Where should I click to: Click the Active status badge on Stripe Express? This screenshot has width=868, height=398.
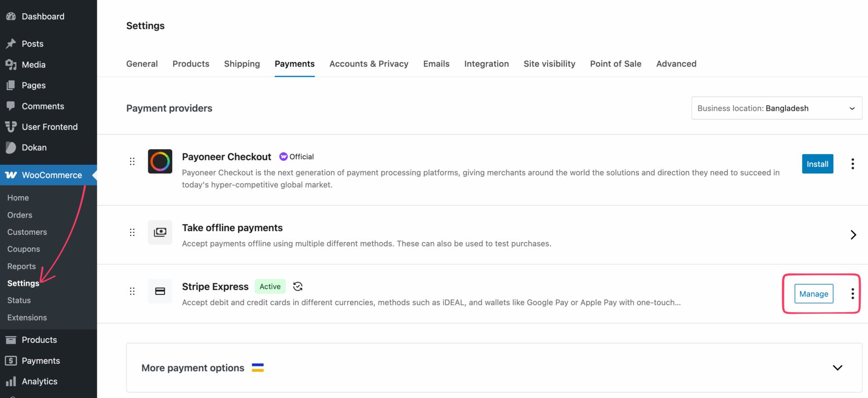(x=270, y=286)
